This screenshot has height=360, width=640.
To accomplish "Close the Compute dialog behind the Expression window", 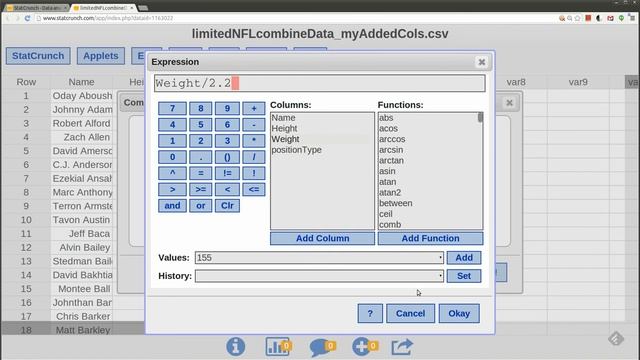I will pyautogui.click(x=509, y=103).
